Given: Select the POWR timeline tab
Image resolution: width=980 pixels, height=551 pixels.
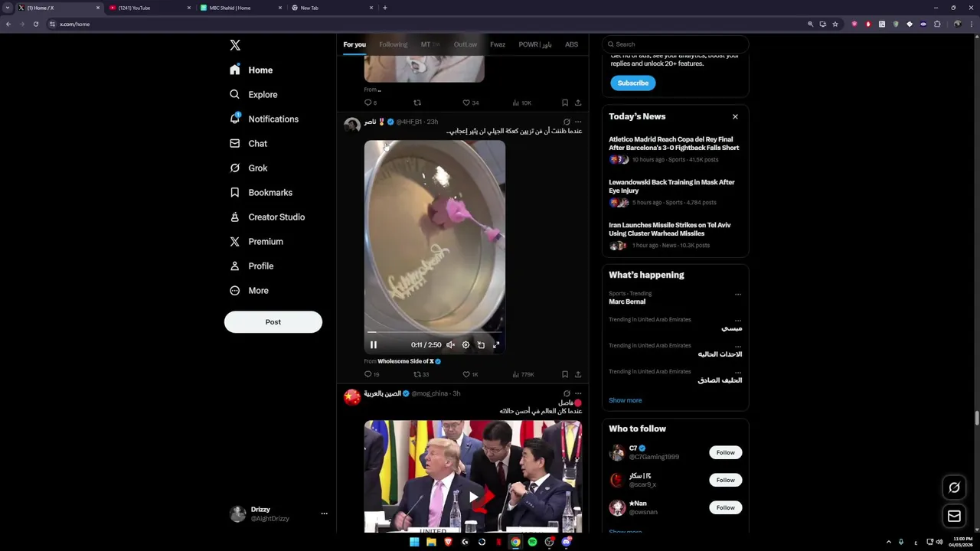Looking at the screenshot, I should (x=535, y=44).
